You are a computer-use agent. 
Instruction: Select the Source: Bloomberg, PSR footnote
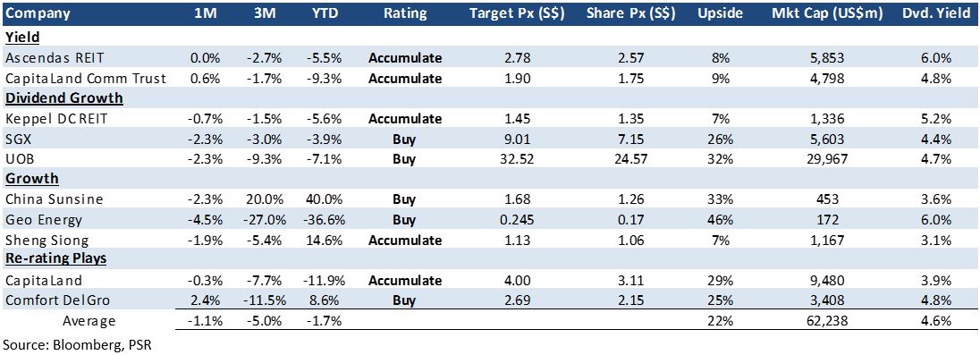click(78, 344)
